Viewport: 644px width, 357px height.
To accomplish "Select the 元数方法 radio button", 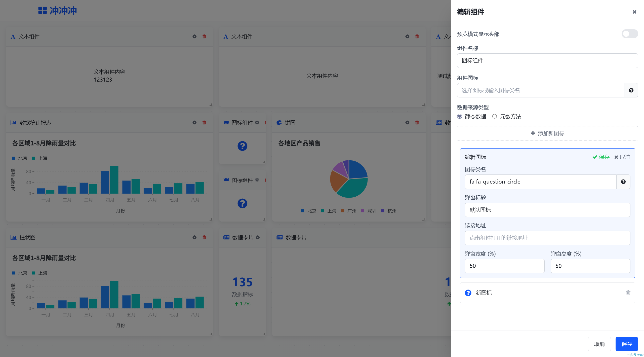I will [495, 116].
